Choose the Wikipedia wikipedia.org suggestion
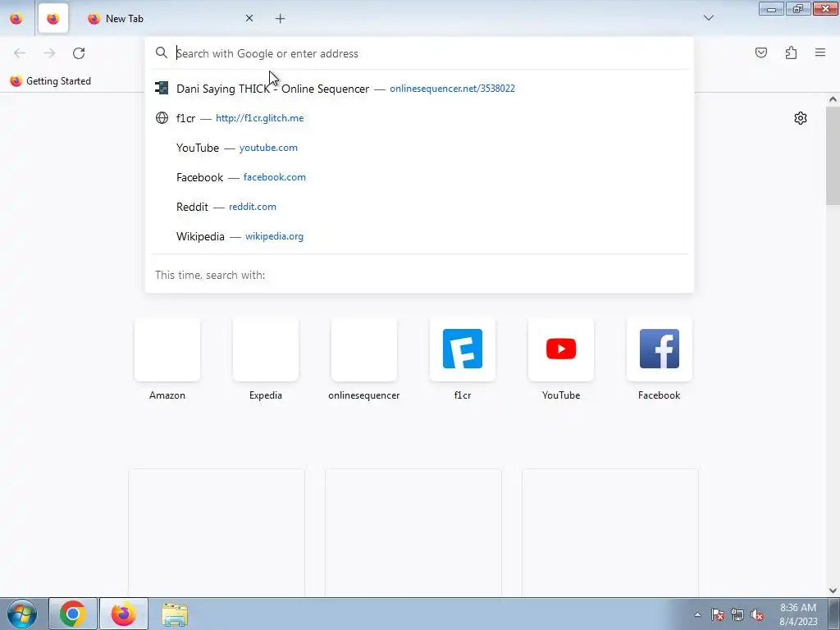The image size is (840, 630). [x=419, y=235]
